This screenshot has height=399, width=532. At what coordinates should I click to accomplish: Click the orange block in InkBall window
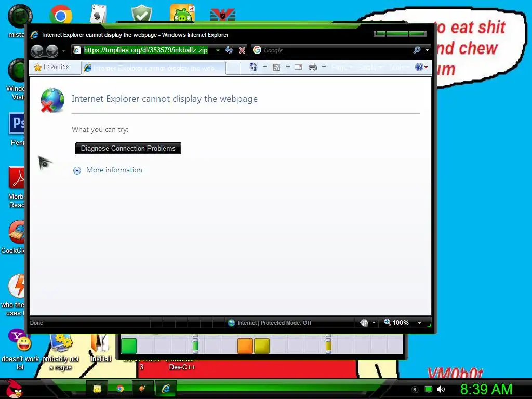(245, 345)
